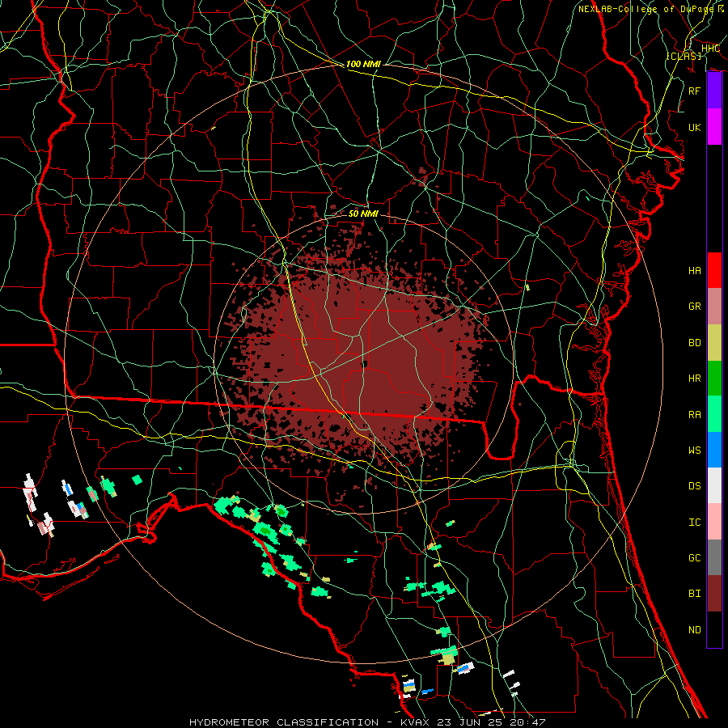Click the RF legend label

point(694,91)
